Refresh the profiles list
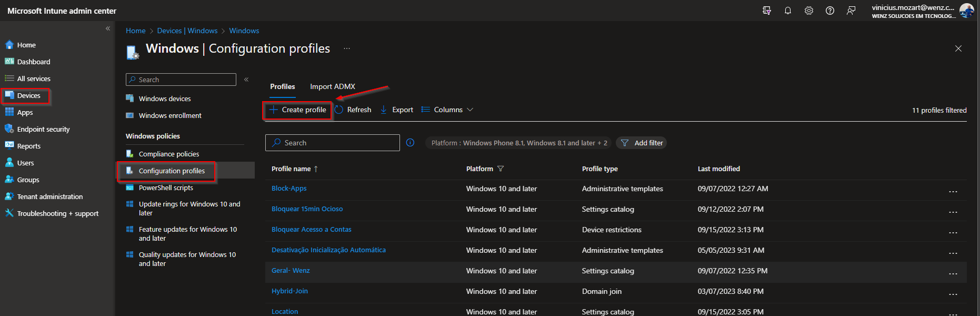Viewport: 980px width, 316px height. pos(353,110)
